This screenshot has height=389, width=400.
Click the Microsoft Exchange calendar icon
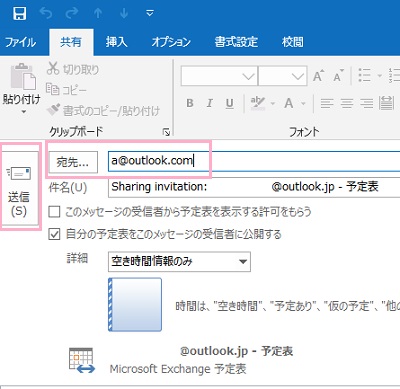click(82, 360)
